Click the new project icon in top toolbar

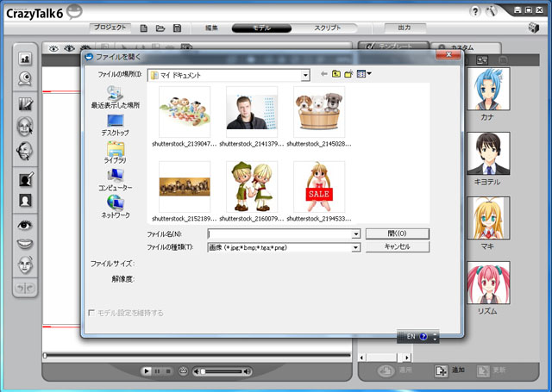point(144,28)
